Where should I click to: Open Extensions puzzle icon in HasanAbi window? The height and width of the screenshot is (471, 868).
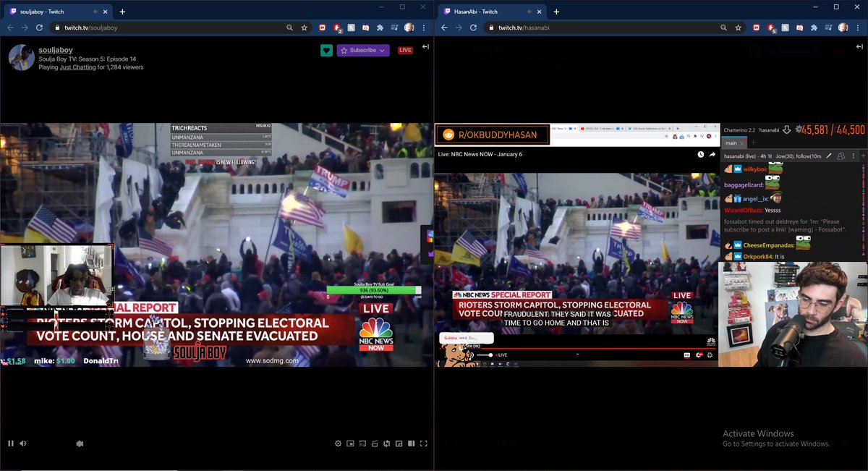coord(814,27)
